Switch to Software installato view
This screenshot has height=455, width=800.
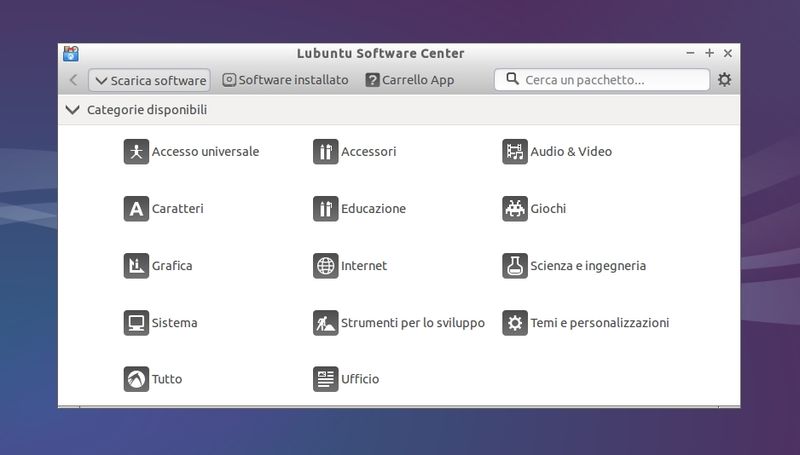(x=285, y=80)
